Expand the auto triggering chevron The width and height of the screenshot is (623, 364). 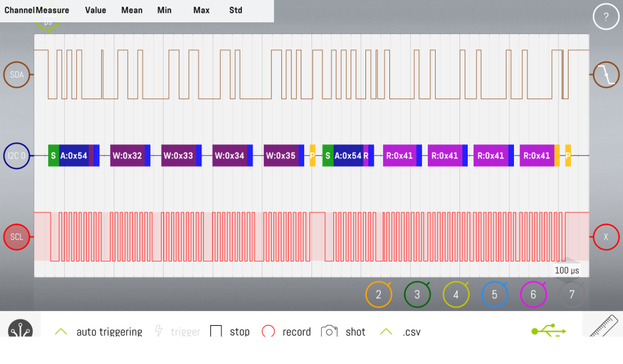pyautogui.click(x=61, y=331)
